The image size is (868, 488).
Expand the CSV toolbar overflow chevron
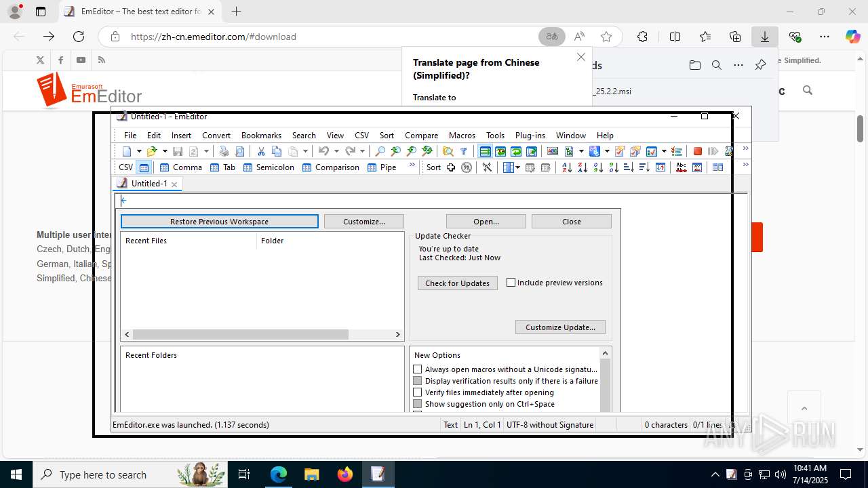412,165
